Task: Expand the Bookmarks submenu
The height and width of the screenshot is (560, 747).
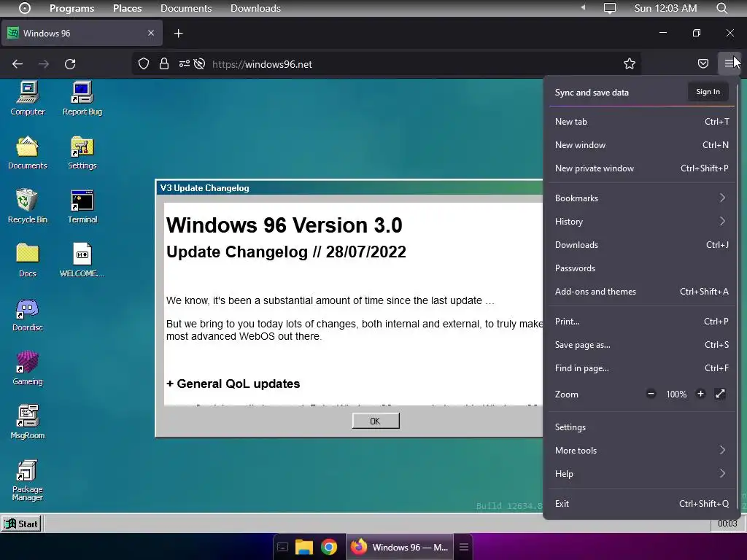Action: tap(642, 198)
